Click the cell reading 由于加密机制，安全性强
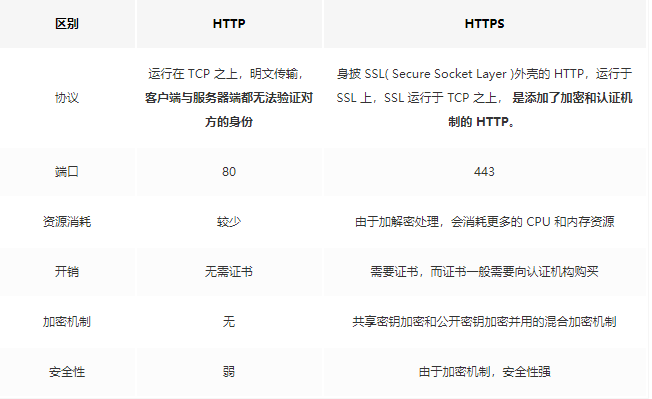Image resolution: width=652 pixels, height=399 pixels. [x=484, y=371]
